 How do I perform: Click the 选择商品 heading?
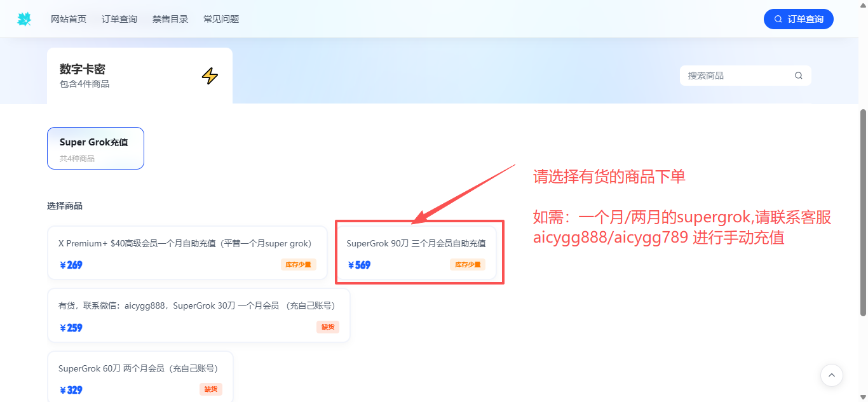[x=65, y=206]
